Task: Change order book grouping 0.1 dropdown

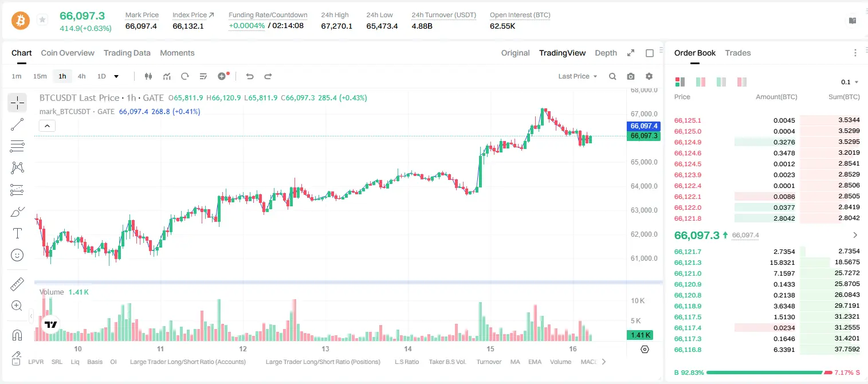Action: pyautogui.click(x=850, y=82)
